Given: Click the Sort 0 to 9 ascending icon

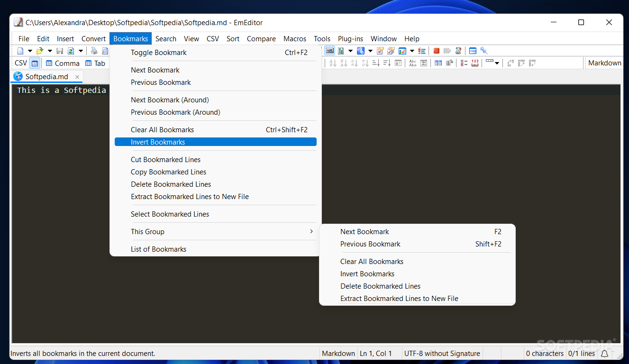Looking at the screenshot, I should point(354,63).
